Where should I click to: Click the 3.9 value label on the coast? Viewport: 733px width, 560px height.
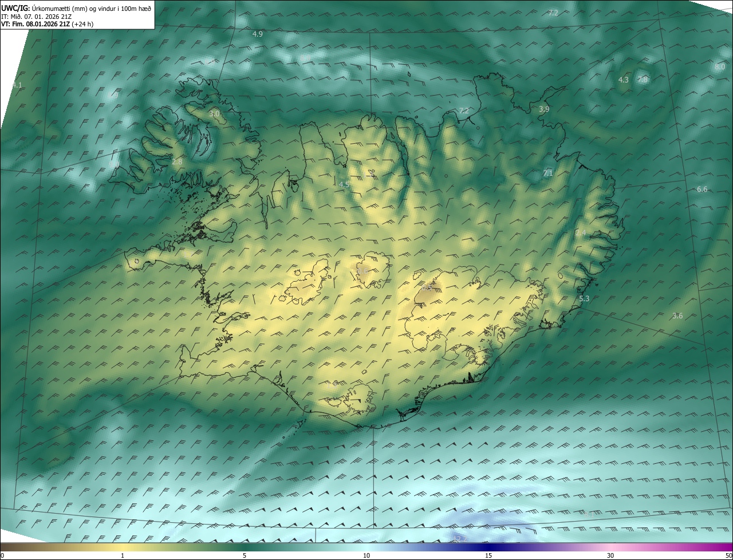(544, 109)
